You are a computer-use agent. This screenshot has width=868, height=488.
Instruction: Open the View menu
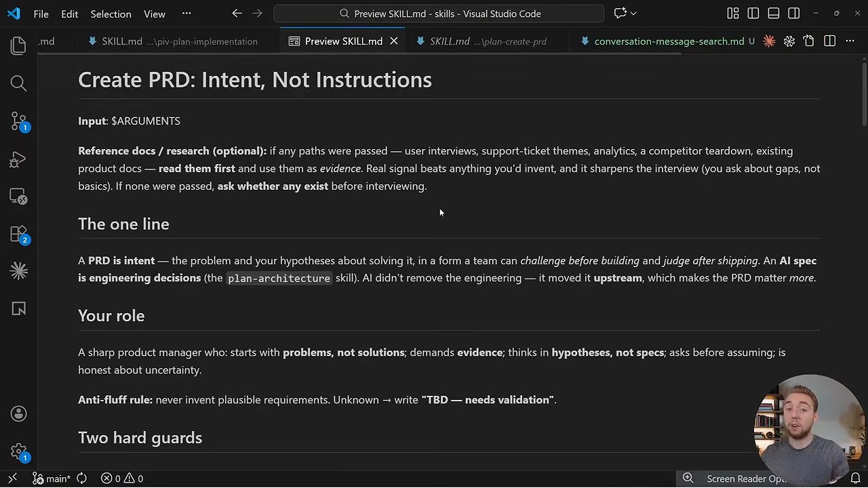155,14
